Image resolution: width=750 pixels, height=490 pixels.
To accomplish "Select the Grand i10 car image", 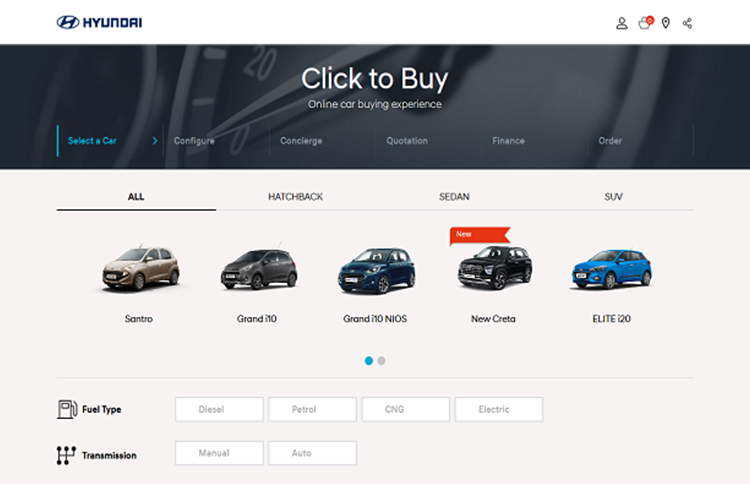I will (x=259, y=269).
